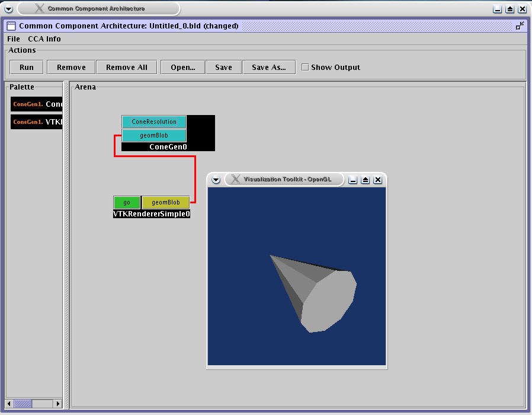Click Remove All in Actions
This screenshot has height=415, width=532.
pyautogui.click(x=126, y=67)
